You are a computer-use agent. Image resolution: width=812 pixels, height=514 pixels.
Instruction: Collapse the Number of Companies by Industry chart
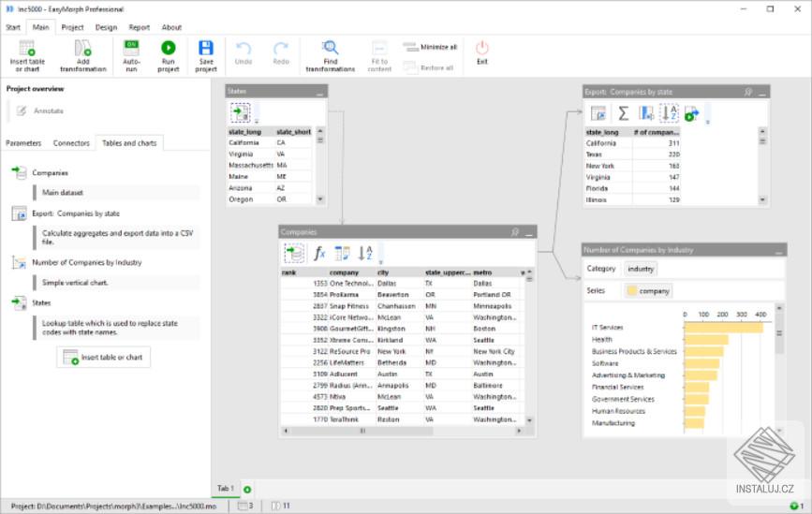click(x=778, y=251)
